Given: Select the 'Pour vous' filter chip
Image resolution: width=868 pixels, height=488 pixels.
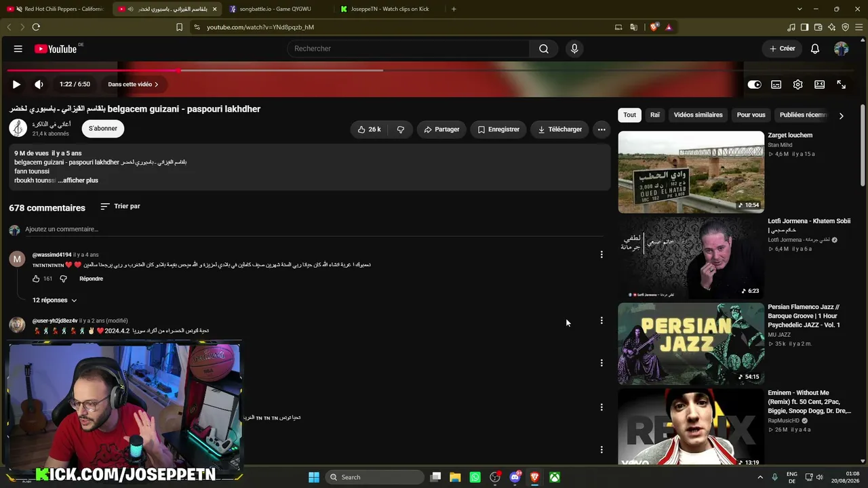Looking at the screenshot, I should (751, 115).
